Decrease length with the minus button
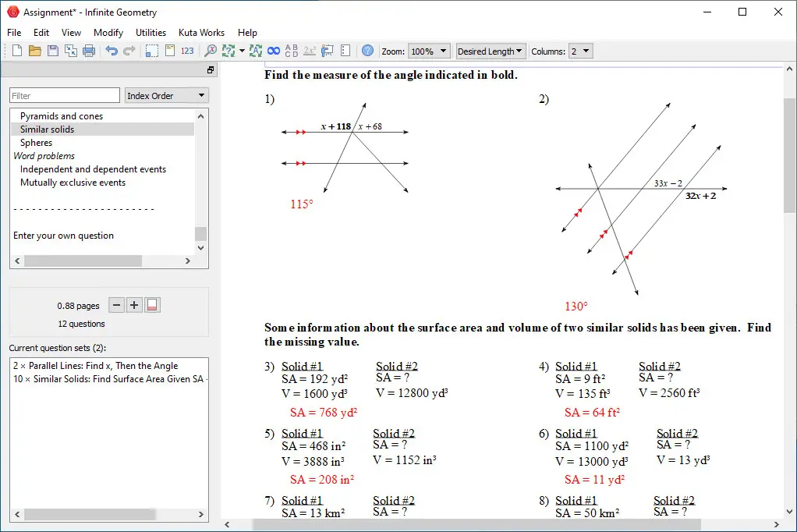 click(x=116, y=305)
